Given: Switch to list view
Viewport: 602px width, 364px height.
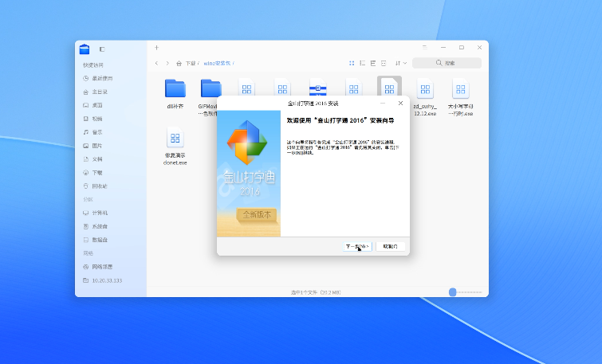Looking at the screenshot, I should point(362,63).
